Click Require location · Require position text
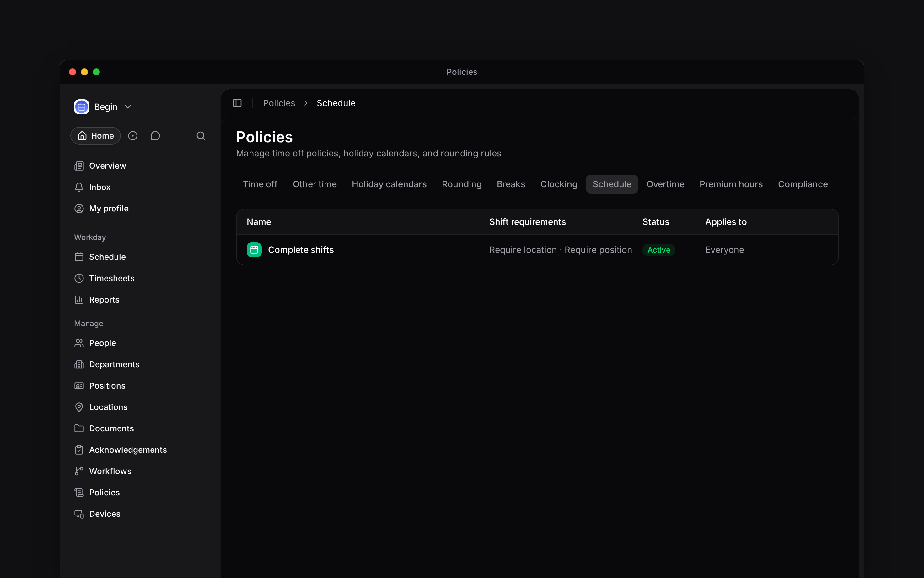Image resolution: width=924 pixels, height=578 pixels. point(561,250)
